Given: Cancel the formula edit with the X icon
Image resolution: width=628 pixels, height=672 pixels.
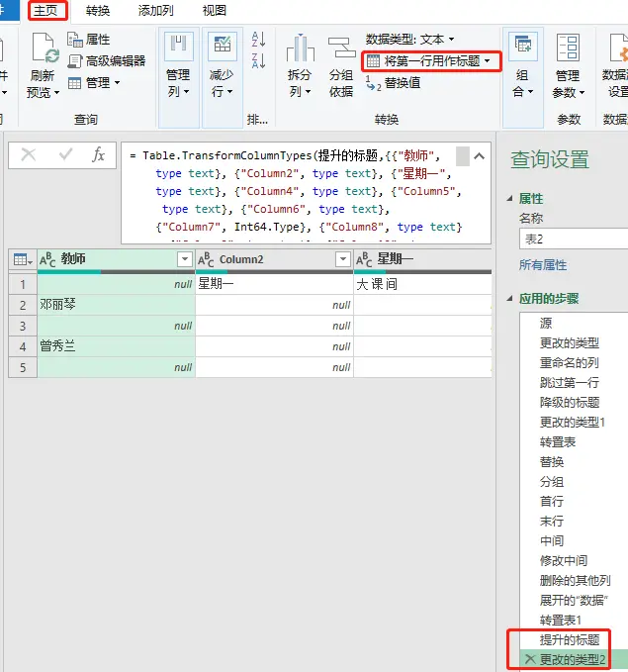Looking at the screenshot, I should click(29, 154).
